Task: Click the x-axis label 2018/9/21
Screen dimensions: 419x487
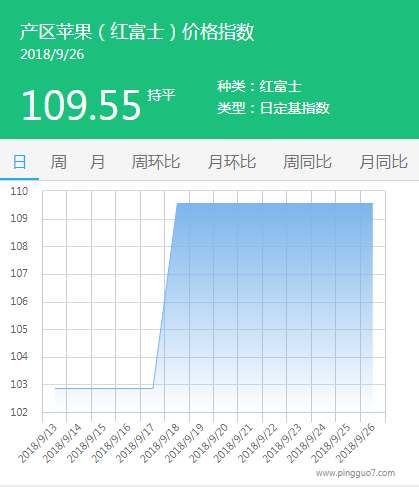Action: pos(233,444)
